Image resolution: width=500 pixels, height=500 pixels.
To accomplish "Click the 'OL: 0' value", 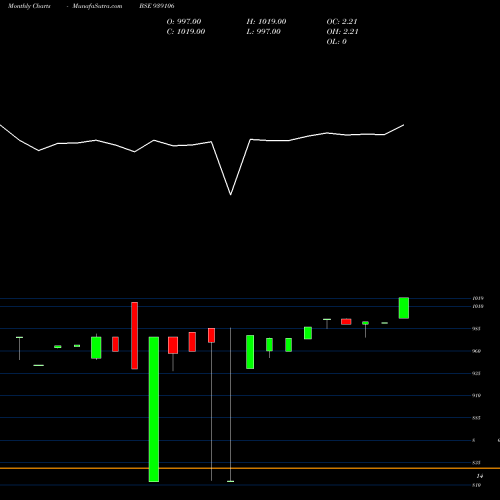I will click(336, 41).
